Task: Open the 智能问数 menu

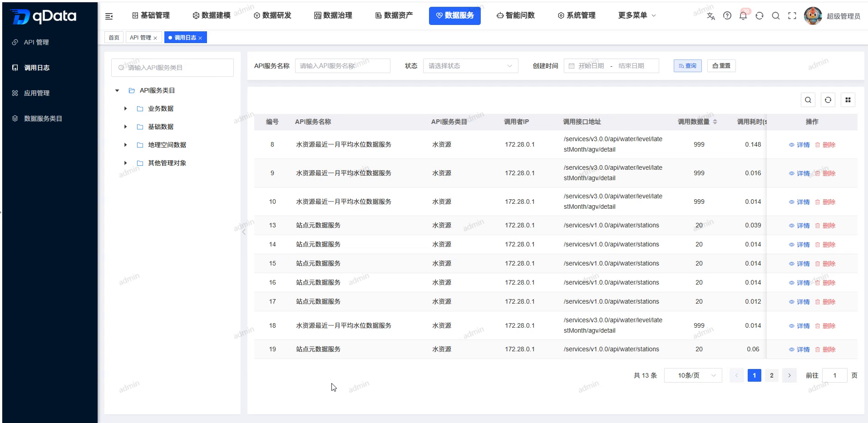Action: (516, 15)
